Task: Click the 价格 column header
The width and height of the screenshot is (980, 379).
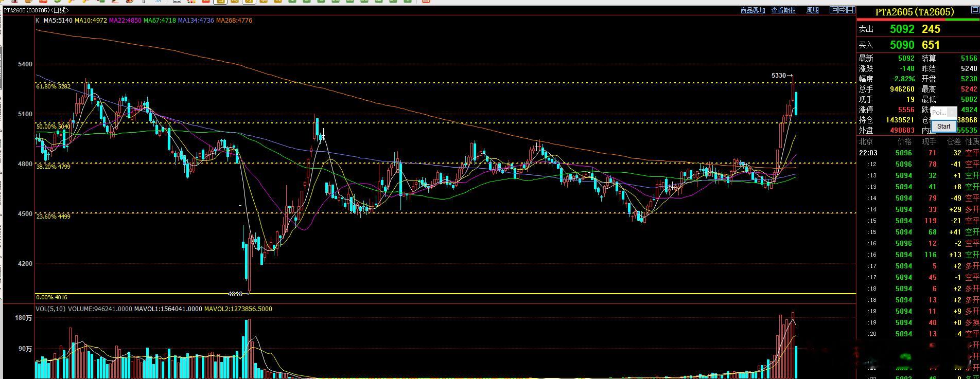Action: pyautogui.click(x=904, y=141)
